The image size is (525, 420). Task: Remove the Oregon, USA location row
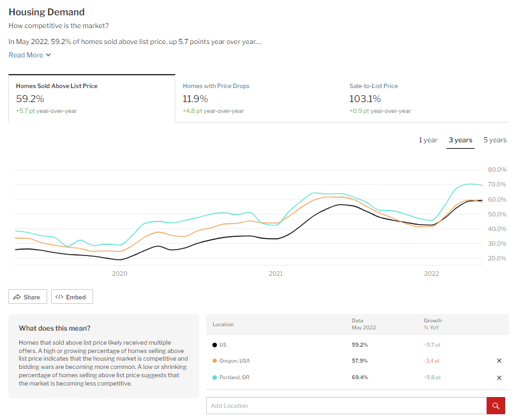point(499,361)
